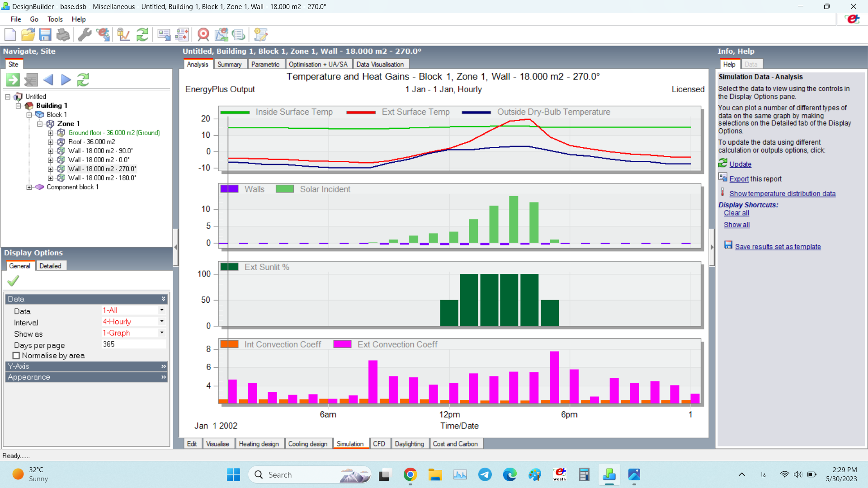Click the New file toolbar icon
This screenshot has height=488, width=868.
pos(10,35)
